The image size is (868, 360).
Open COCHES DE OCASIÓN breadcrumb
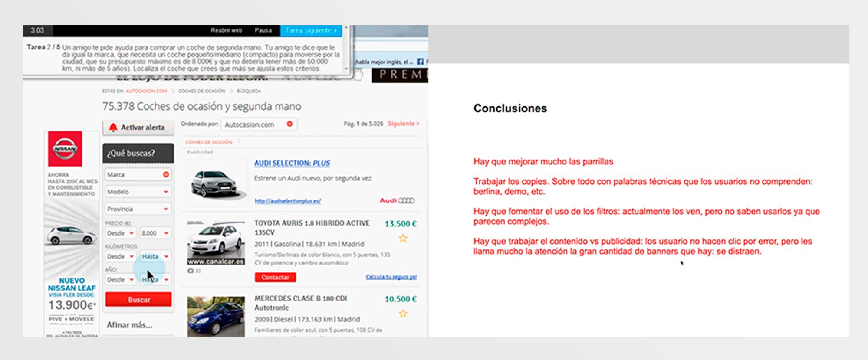click(202, 91)
